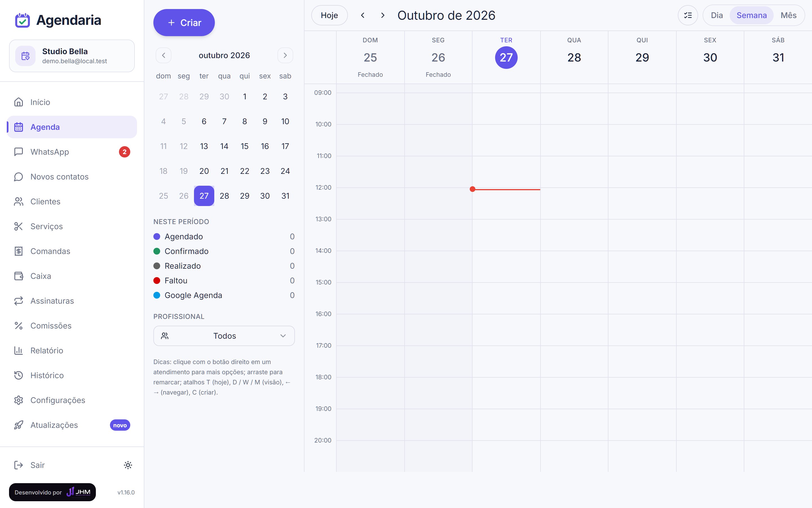This screenshot has height=508, width=812.
Task: Click the Google Agenda legend row
Action: point(224,295)
